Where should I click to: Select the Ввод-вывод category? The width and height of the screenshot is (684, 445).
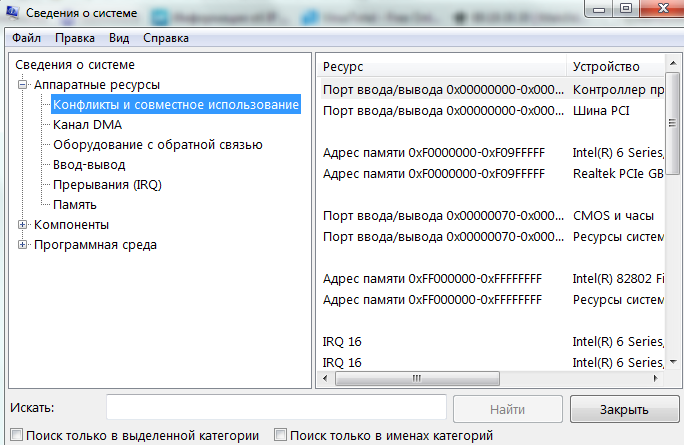tap(89, 165)
